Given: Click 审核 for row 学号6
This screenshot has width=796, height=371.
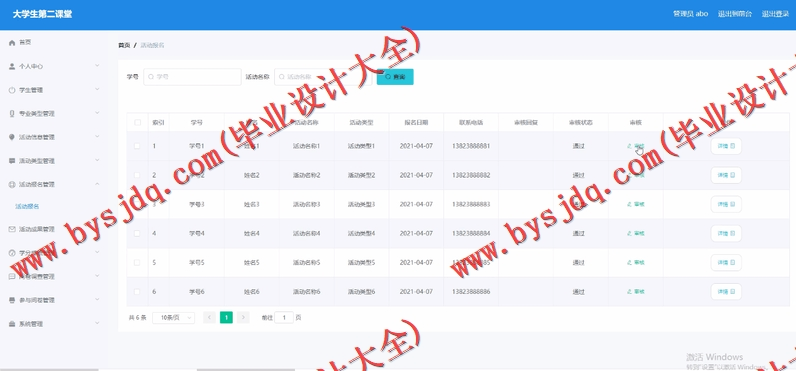Looking at the screenshot, I should pyautogui.click(x=636, y=292).
